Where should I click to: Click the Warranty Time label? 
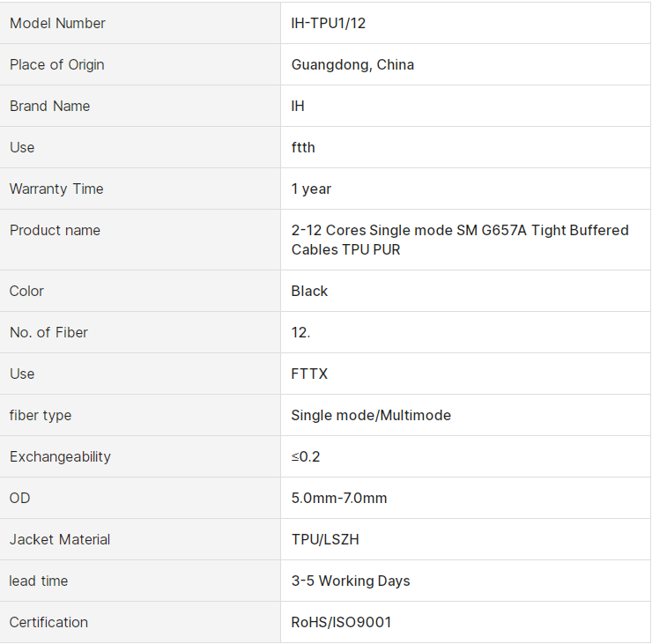[56, 189]
